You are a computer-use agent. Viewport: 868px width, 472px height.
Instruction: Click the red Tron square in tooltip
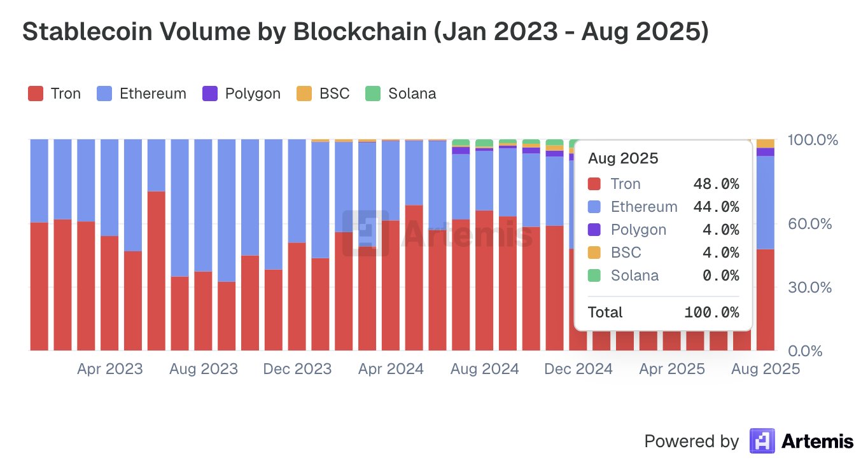click(x=594, y=184)
